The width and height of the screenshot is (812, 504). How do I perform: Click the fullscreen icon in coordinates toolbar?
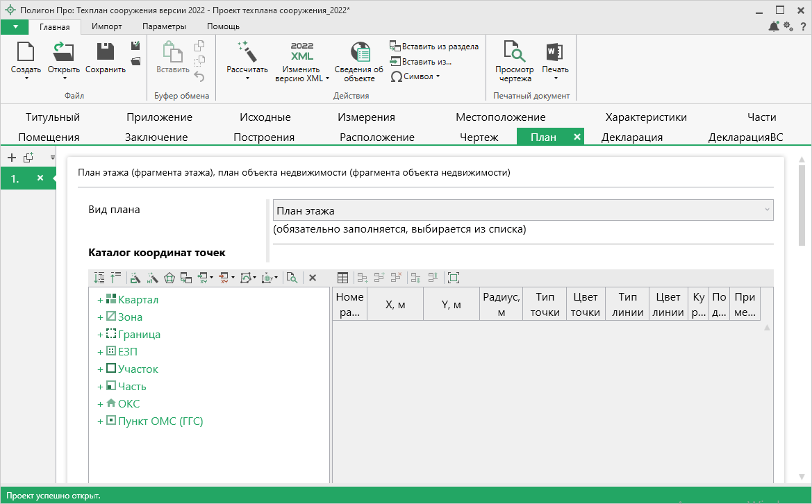[x=454, y=278]
